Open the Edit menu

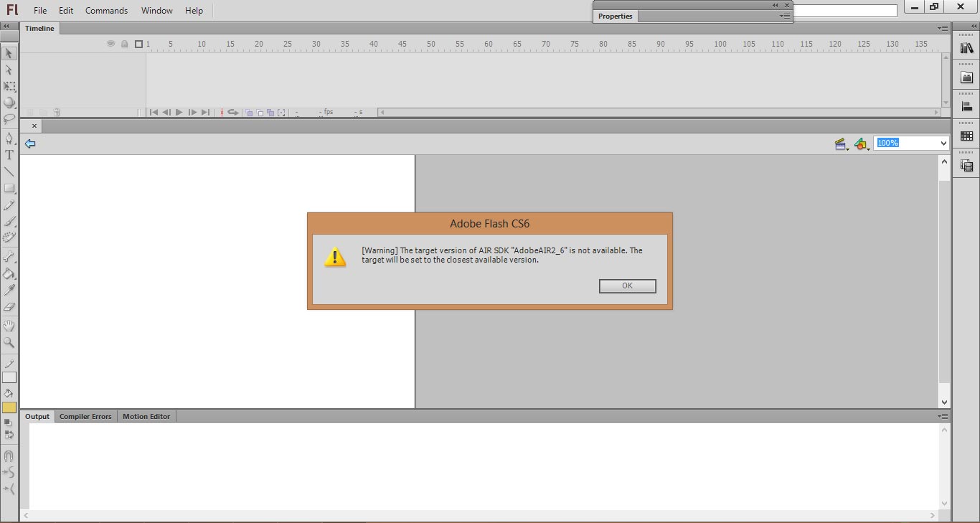[x=66, y=11]
